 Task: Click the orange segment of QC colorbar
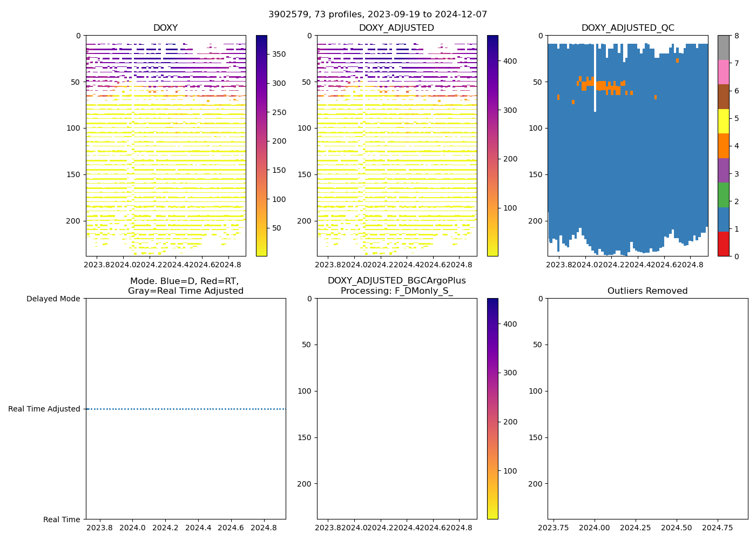coord(723,146)
